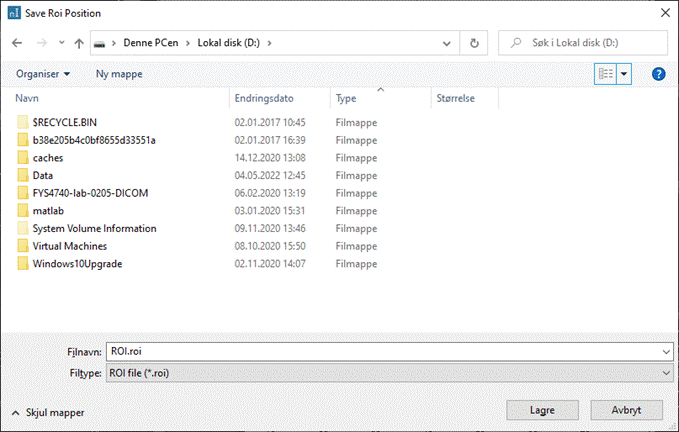Open the recent locations dropdown arrow

point(62,44)
